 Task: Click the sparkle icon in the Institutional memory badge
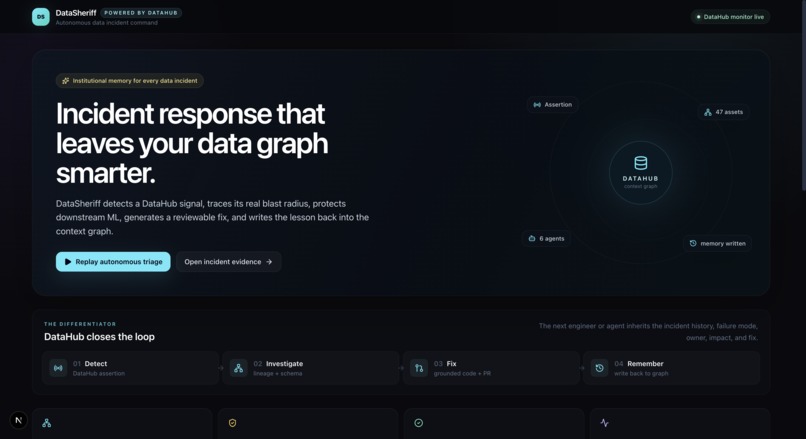(x=65, y=81)
